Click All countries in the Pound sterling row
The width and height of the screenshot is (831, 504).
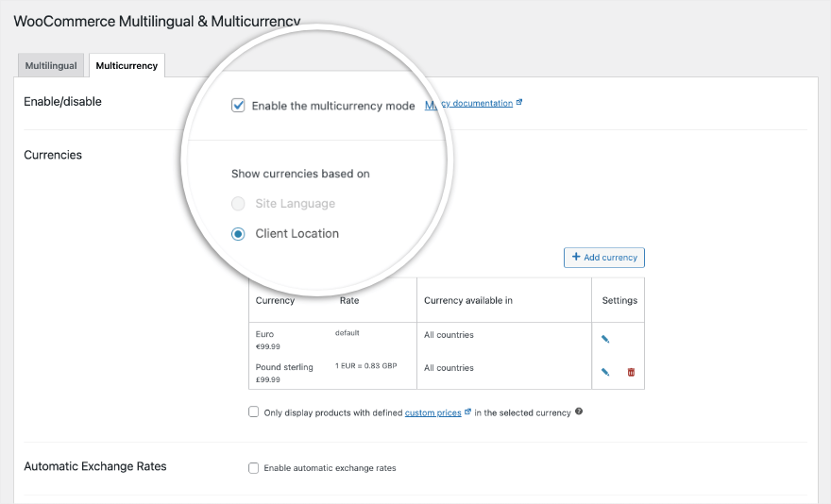click(449, 368)
